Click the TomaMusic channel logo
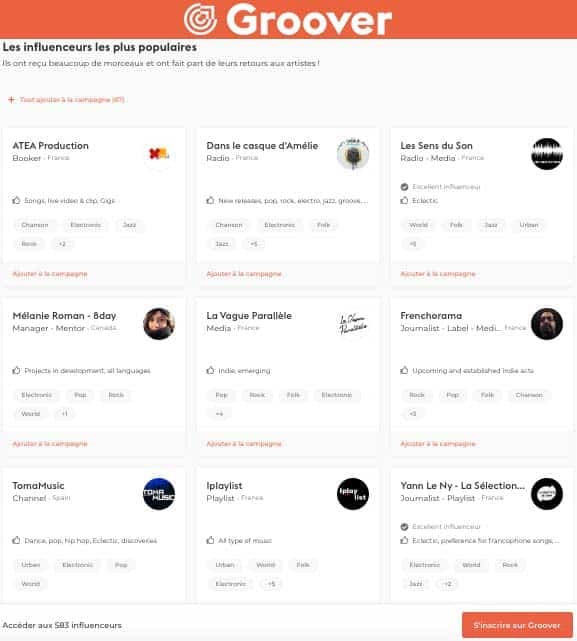This screenshot has height=641, width=577. tap(159, 494)
